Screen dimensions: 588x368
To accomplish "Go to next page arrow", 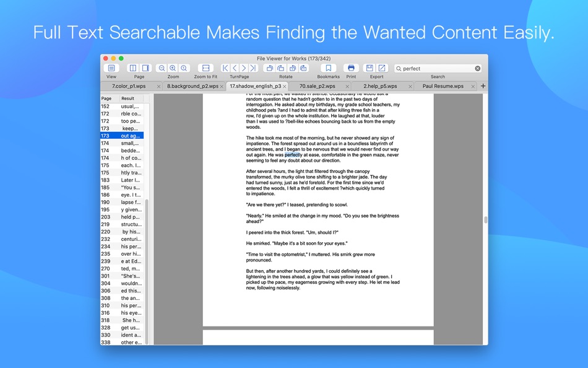I will pyautogui.click(x=244, y=68).
